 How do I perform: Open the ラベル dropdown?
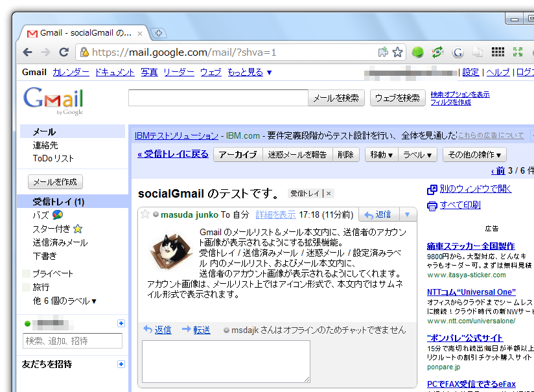click(417, 155)
